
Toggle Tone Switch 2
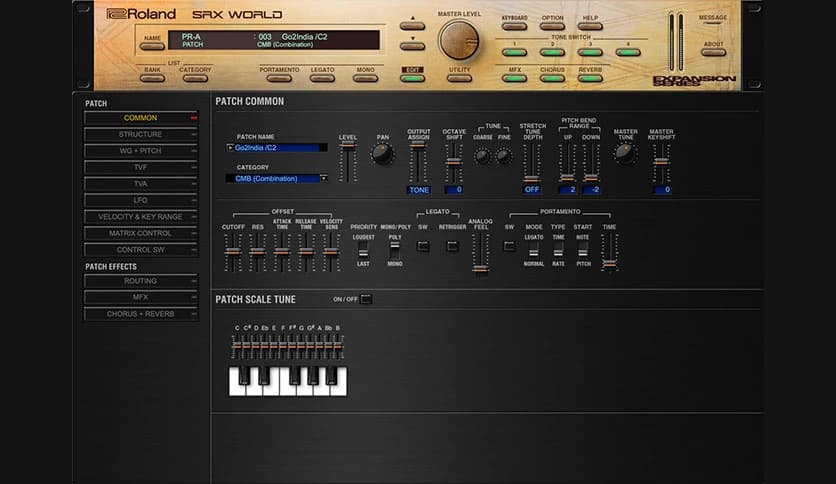[552, 52]
